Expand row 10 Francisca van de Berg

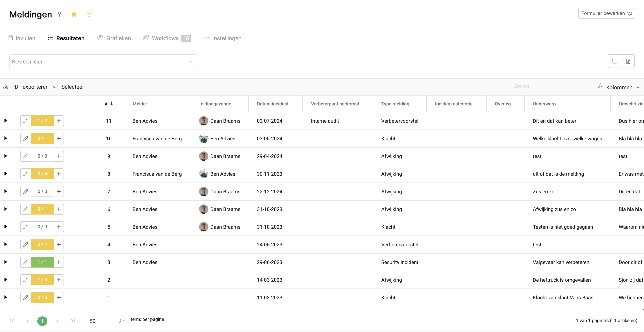6,138
